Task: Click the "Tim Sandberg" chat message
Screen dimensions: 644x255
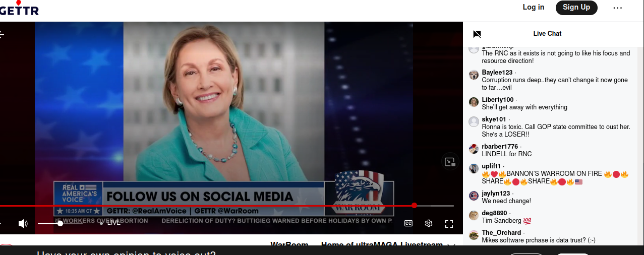Action: point(506,221)
